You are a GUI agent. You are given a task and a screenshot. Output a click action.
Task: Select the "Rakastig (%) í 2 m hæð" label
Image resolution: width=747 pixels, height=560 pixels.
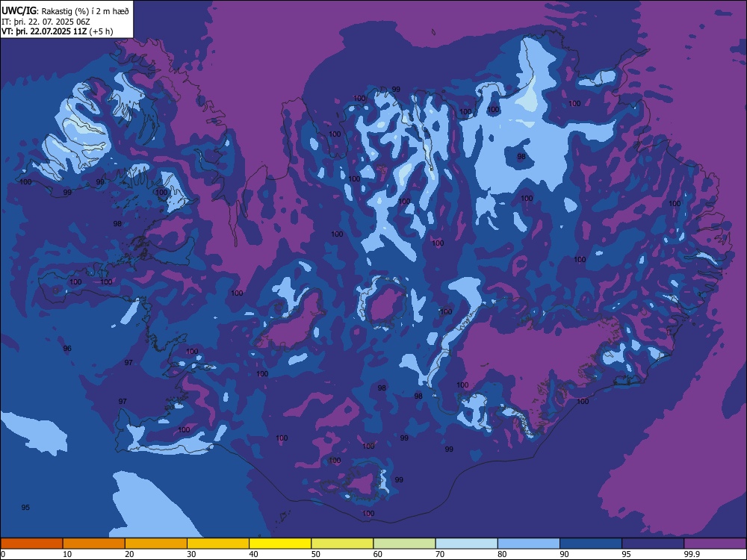tap(85, 11)
